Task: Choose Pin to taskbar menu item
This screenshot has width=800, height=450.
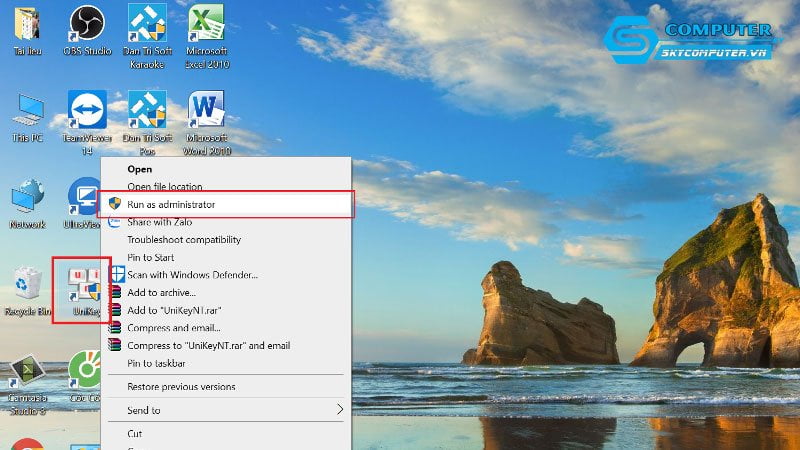Action: click(155, 363)
